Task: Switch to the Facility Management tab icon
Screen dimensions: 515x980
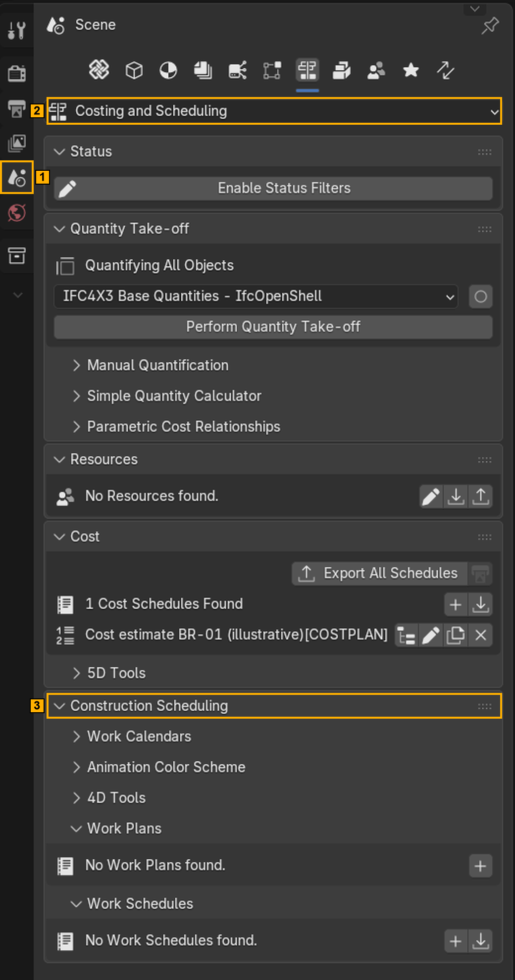Action: pos(342,70)
